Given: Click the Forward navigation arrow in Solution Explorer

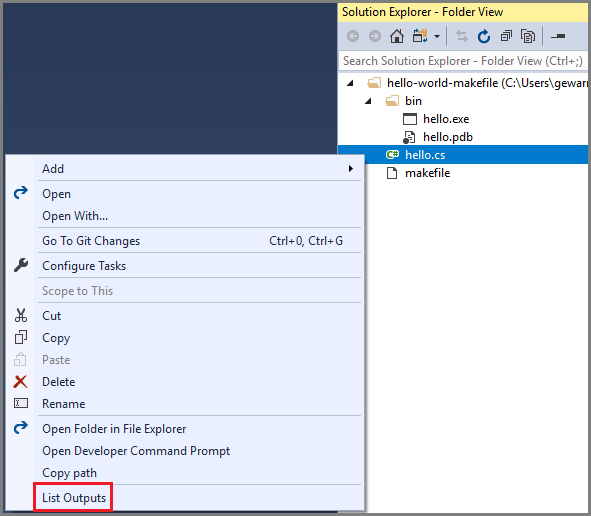Looking at the screenshot, I should 375,36.
